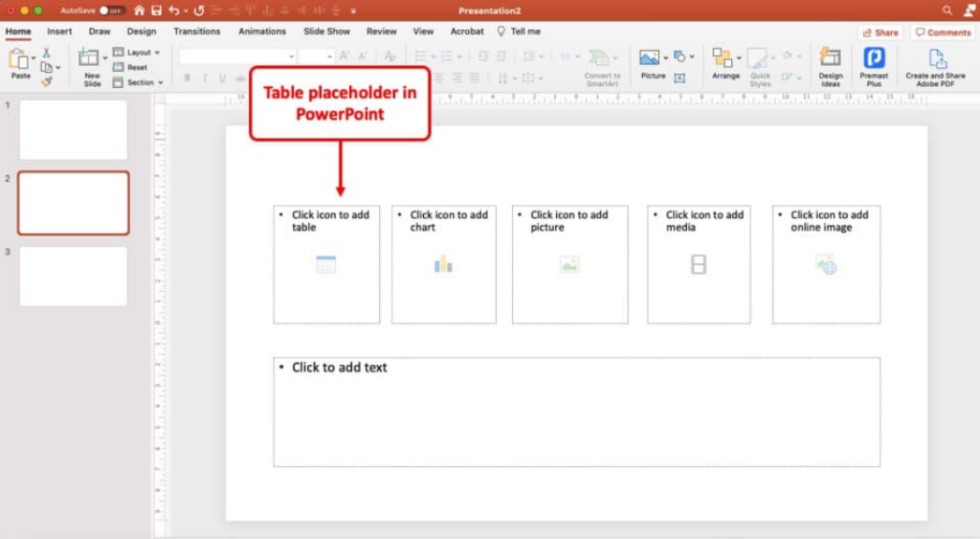Select slide 3 thumbnail in sidebar
Viewport: 980px width, 539px height.
click(74, 276)
